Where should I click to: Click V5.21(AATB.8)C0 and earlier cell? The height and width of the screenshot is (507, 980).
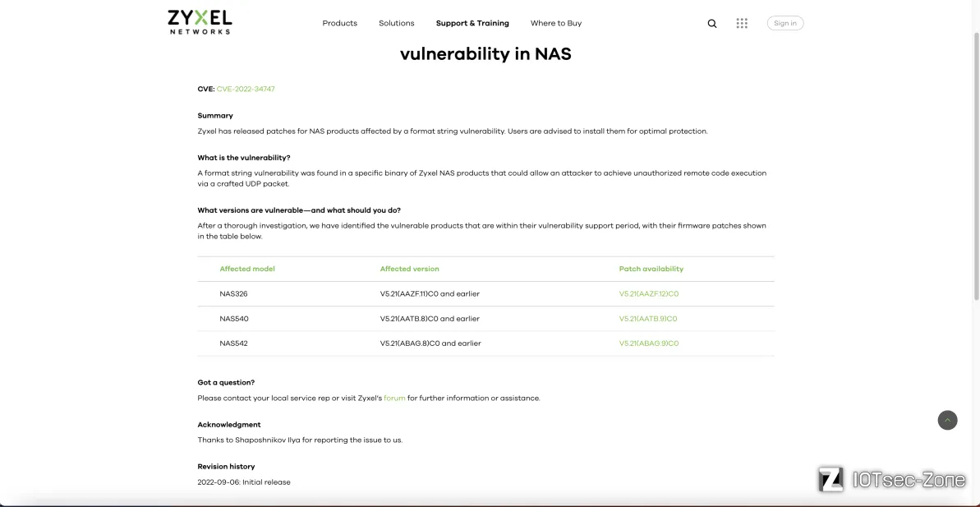tap(430, 319)
